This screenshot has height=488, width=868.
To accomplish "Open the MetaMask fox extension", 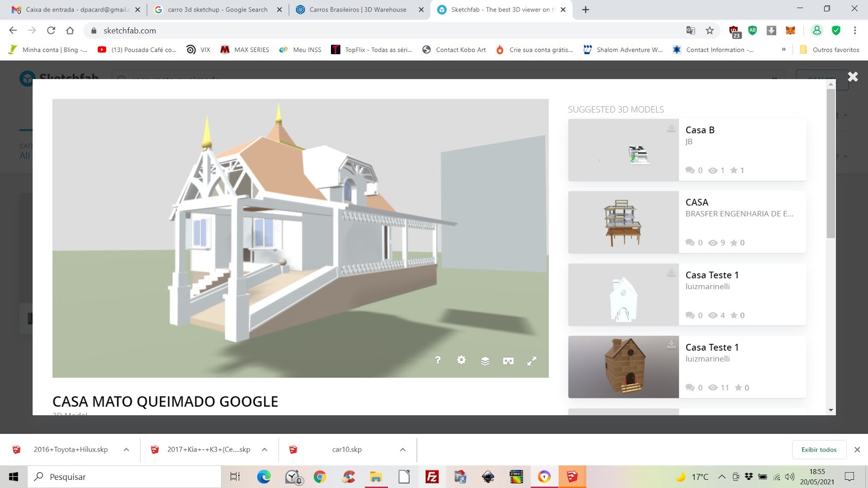I will click(790, 30).
